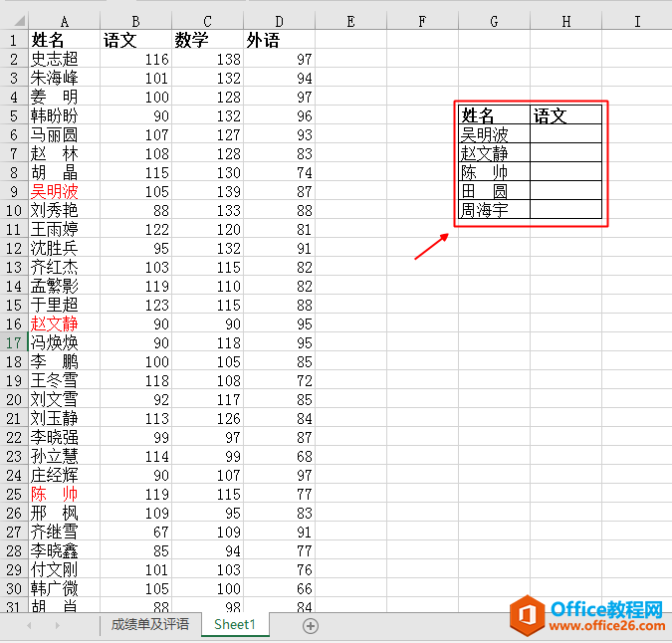Click 数学 score 126 for 刘玉静
The image size is (672, 643).
coord(207,418)
